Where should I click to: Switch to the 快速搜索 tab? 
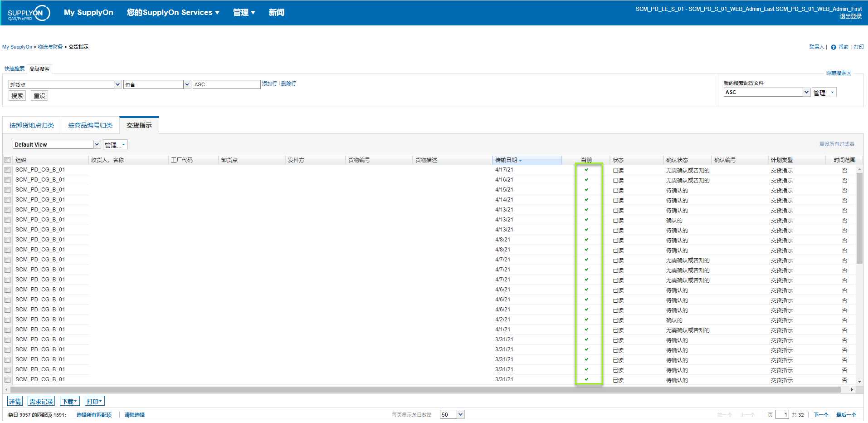tap(15, 69)
